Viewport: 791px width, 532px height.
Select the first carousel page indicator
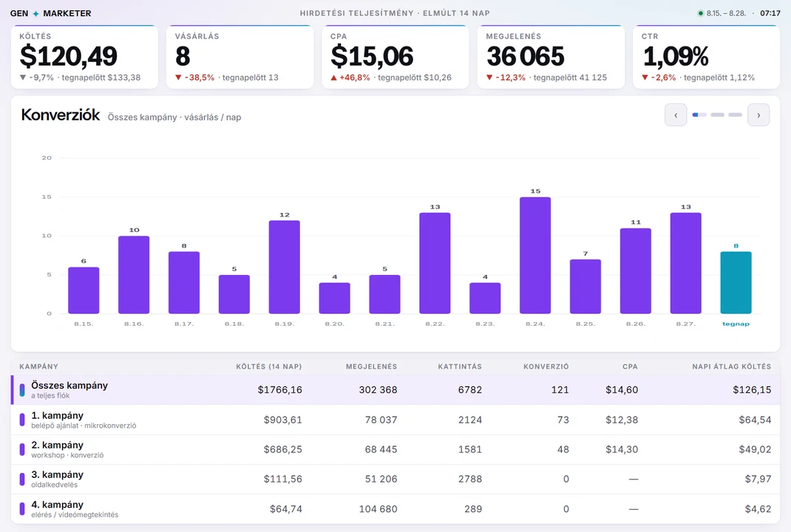(x=699, y=115)
